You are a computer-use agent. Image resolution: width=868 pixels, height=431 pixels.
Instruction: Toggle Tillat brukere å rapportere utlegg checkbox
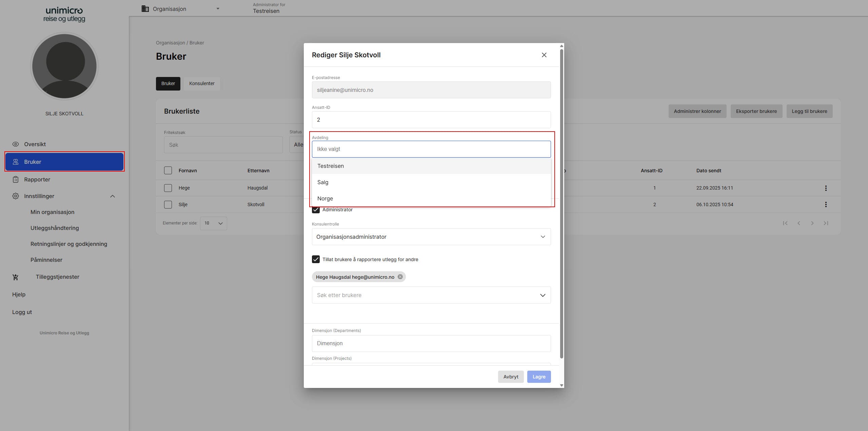[x=316, y=259]
